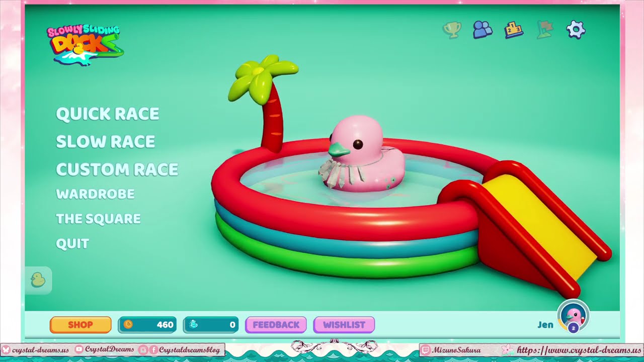The height and width of the screenshot is (362, 644).
Task: Click the crystal-dreams.us label at bottom left
Action: (x=40, y=349)
